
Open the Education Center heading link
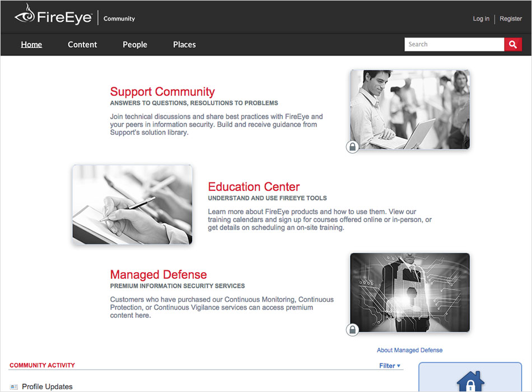click(254, 186)
